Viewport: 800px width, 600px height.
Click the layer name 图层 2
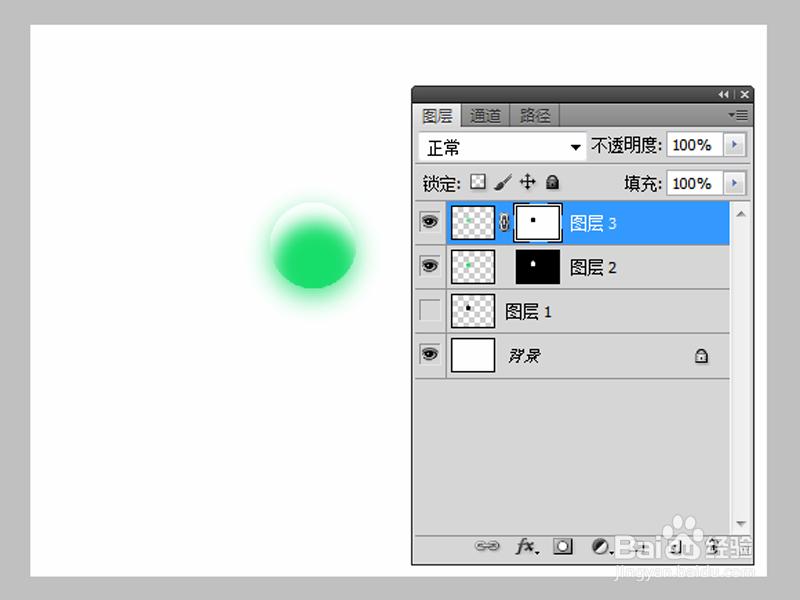593,267
